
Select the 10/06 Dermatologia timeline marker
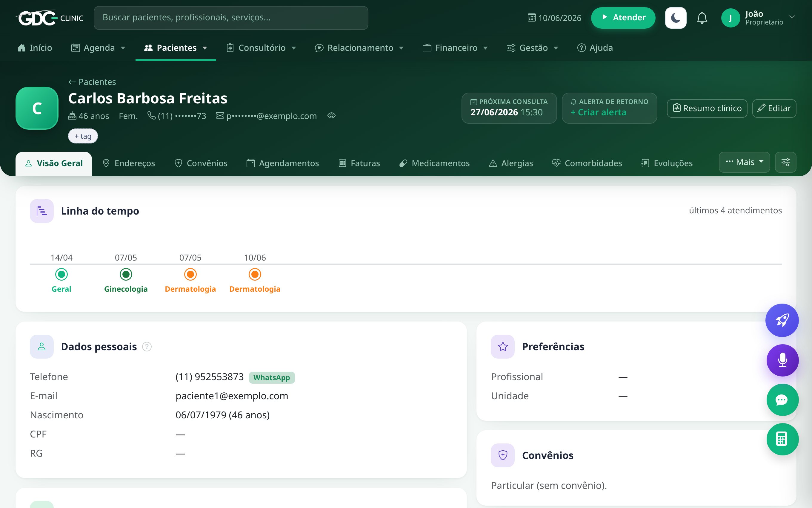coord(255,275)
